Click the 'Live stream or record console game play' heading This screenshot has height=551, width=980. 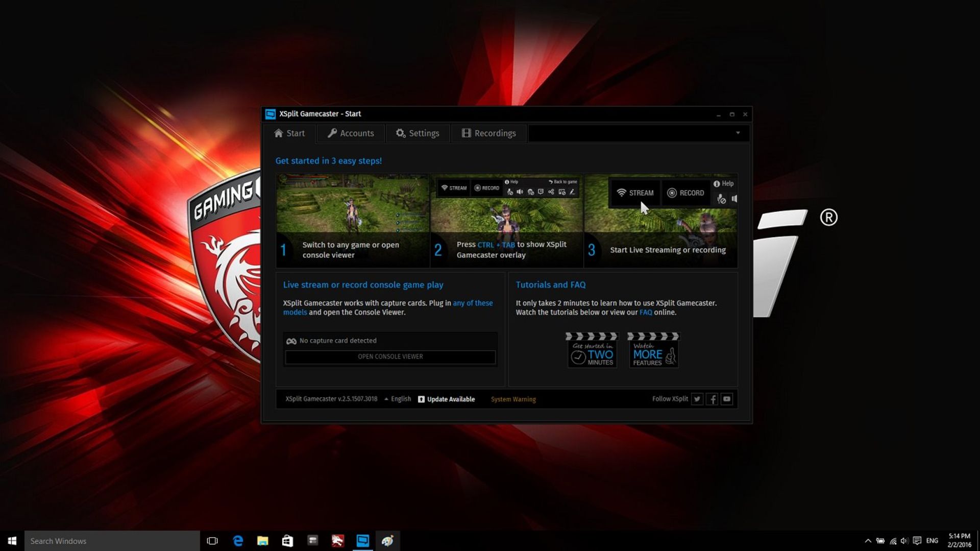pos(363,285)
